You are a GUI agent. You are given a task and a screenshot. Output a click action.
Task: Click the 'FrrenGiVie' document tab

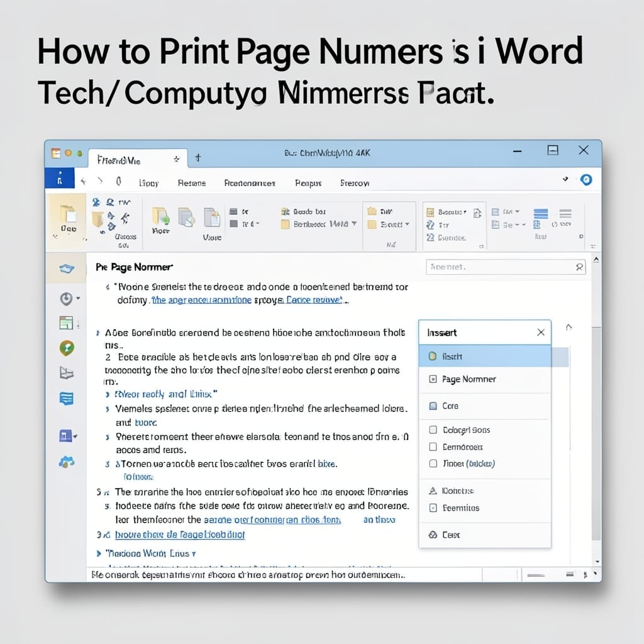pos(138,160)
